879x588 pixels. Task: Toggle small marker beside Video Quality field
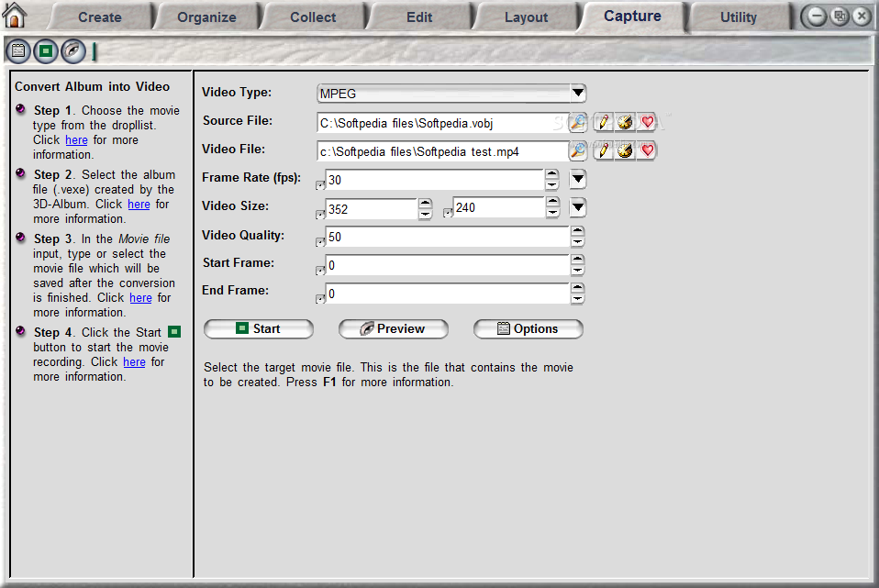[320, 241]
